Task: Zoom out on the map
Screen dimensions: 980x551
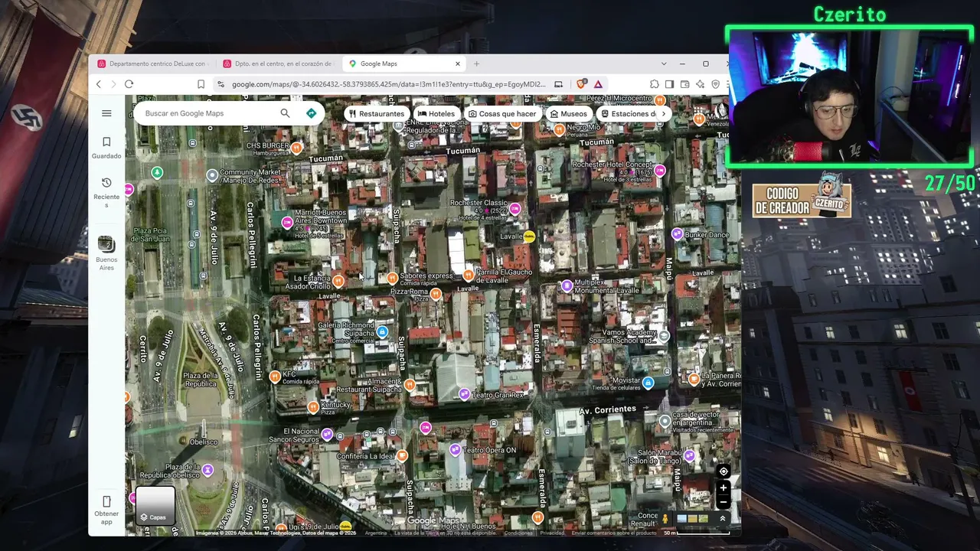Action: point(724,502)
